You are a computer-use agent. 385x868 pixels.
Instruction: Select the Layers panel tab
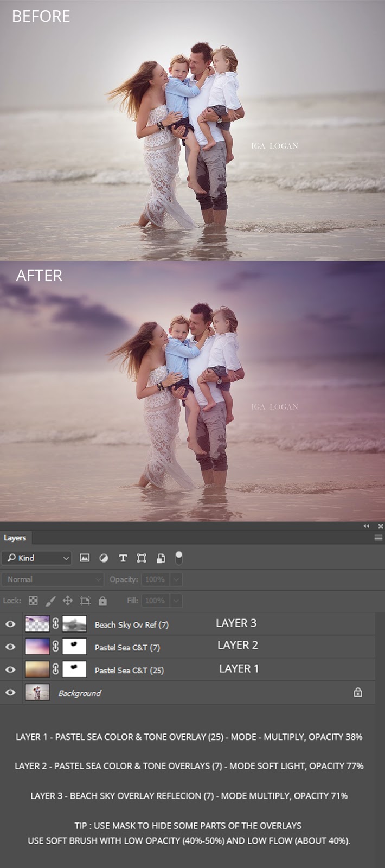[15, 538]
